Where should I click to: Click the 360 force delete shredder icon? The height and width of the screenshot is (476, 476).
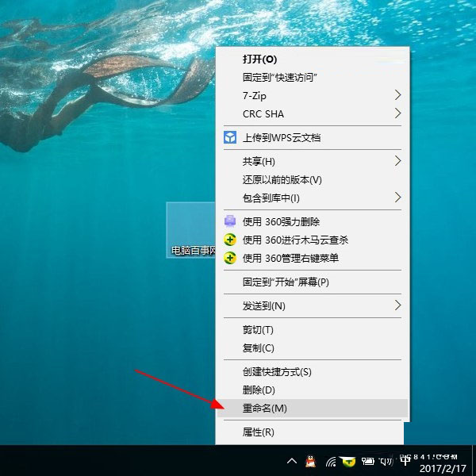(x=230, y=221)
